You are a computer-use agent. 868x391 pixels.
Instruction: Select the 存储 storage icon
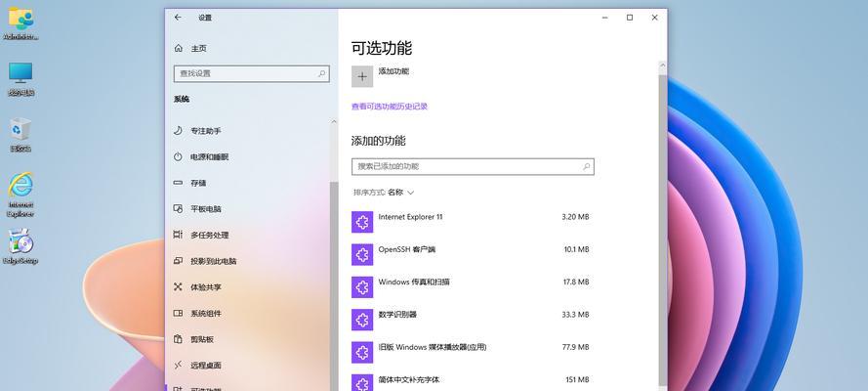(x=178, y=183)
